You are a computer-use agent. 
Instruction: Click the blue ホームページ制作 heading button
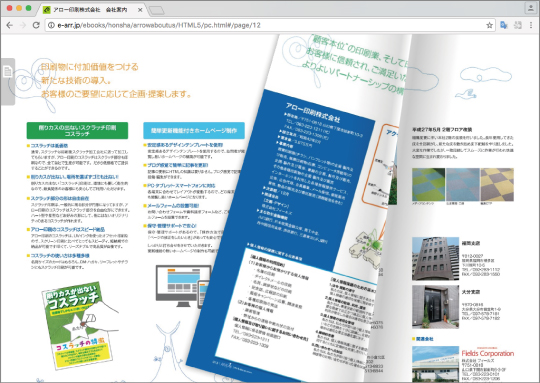[x=194, y=131]
